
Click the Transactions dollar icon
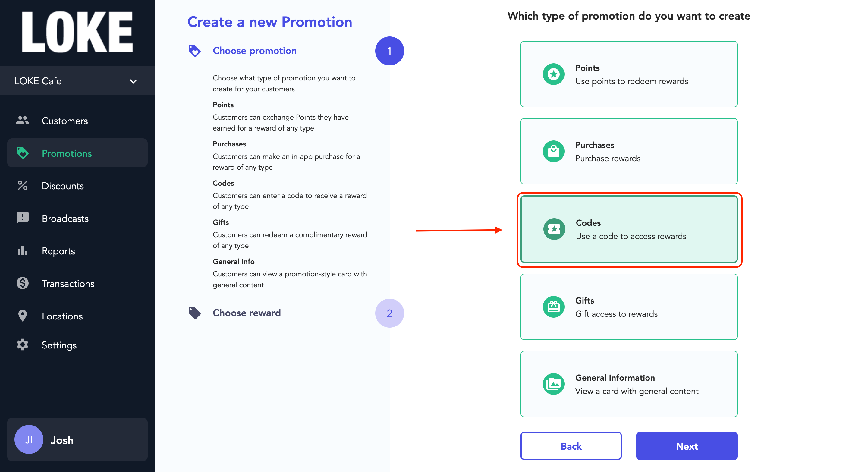(22, 283)
